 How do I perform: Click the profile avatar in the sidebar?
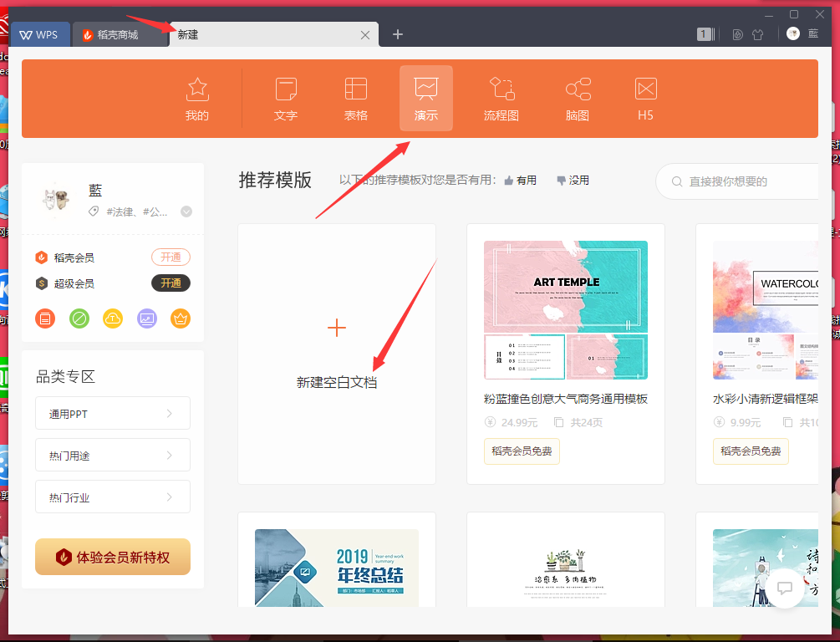[x=56, y=199]
